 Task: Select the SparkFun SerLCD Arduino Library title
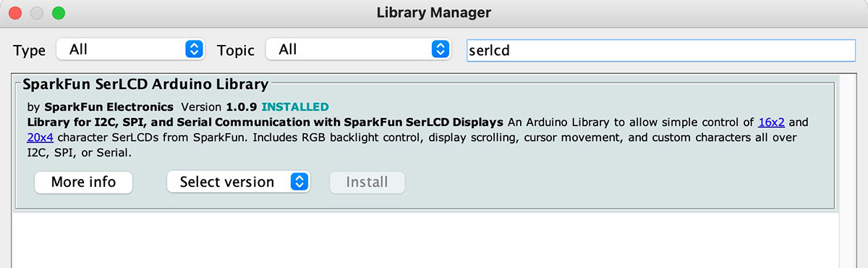click(x=145, y=83)
